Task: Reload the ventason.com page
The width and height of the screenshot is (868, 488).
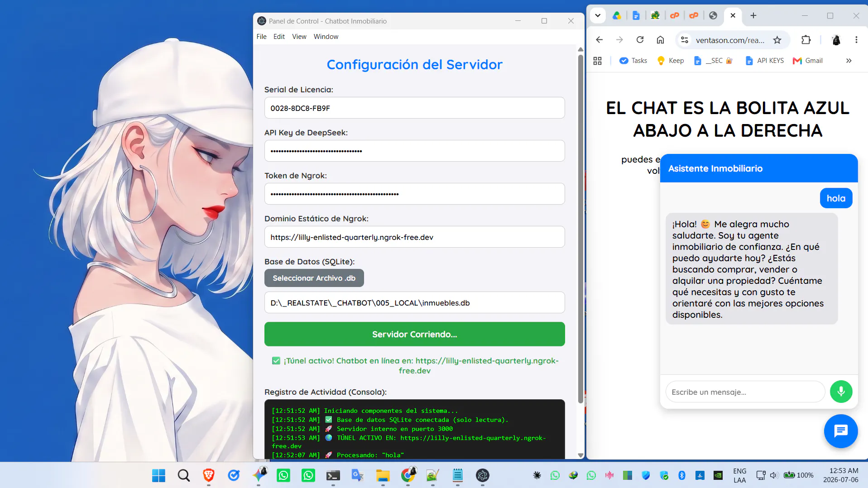Action: (x=640, y=40)
